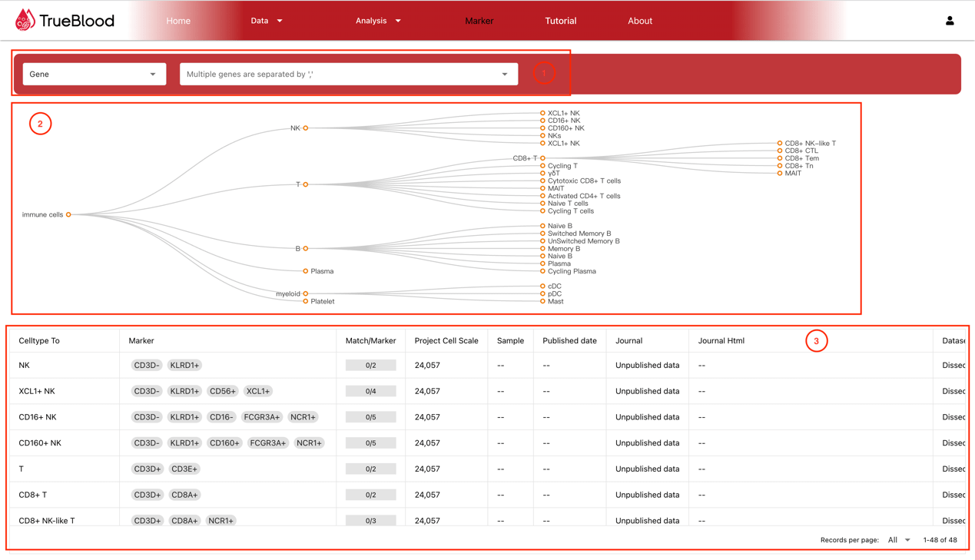This screenshot has width=975, height=560.
Task: Select the Mast tree node
Action: click(555, 301)
